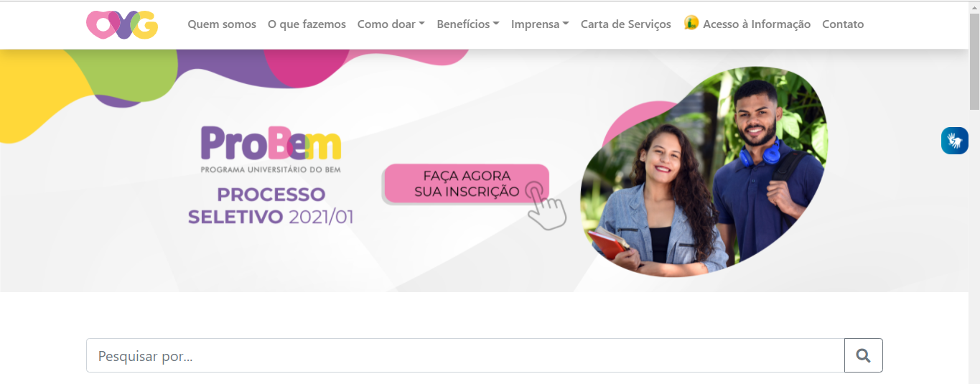Open the Contato page

[843, 24]
